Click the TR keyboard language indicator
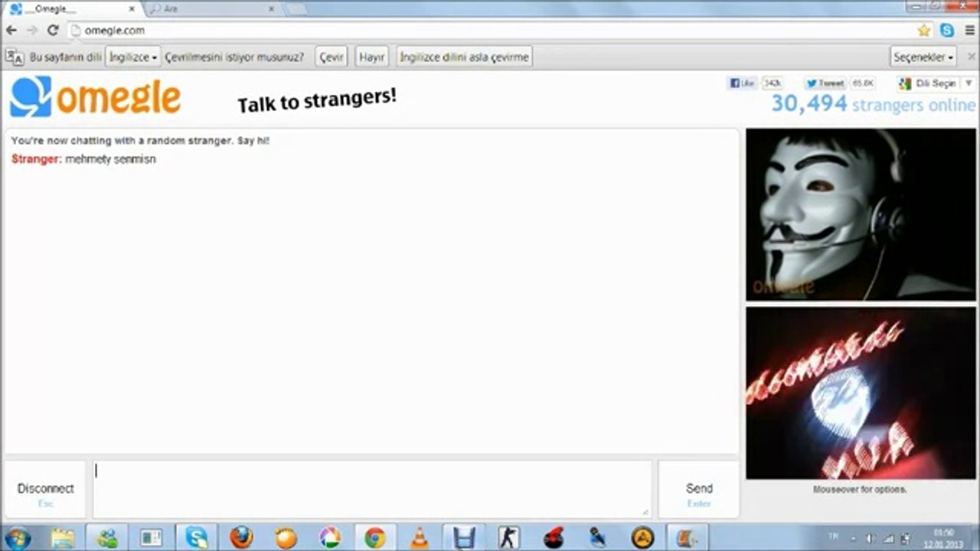980x551 pixels. [833, 538]
